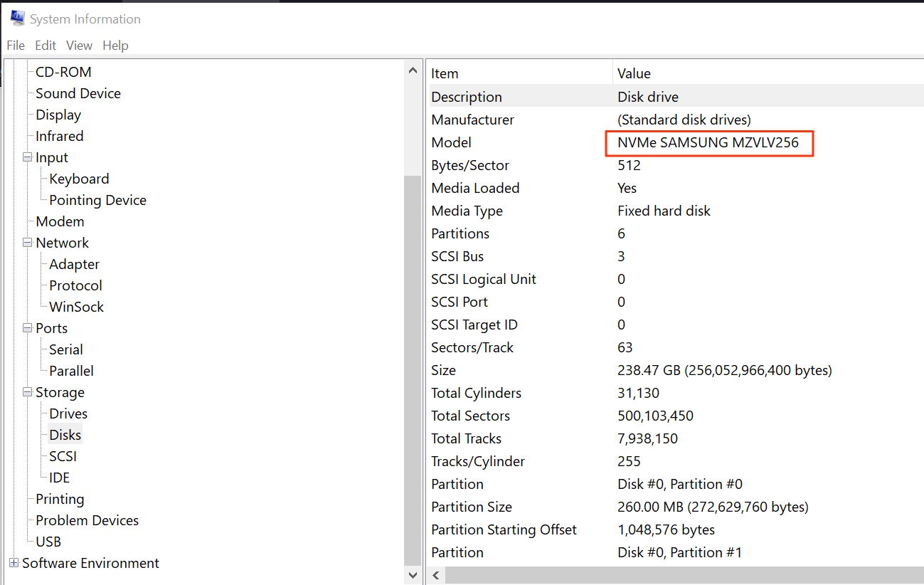Collapse the Storage tree node
The image size is (924, 585).
tap(28, 392)
